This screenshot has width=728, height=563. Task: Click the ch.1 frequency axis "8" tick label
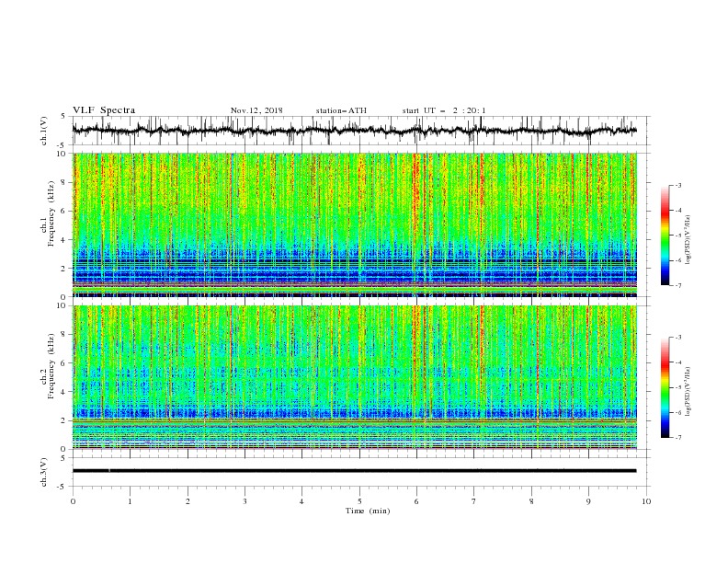click(64, 182)
